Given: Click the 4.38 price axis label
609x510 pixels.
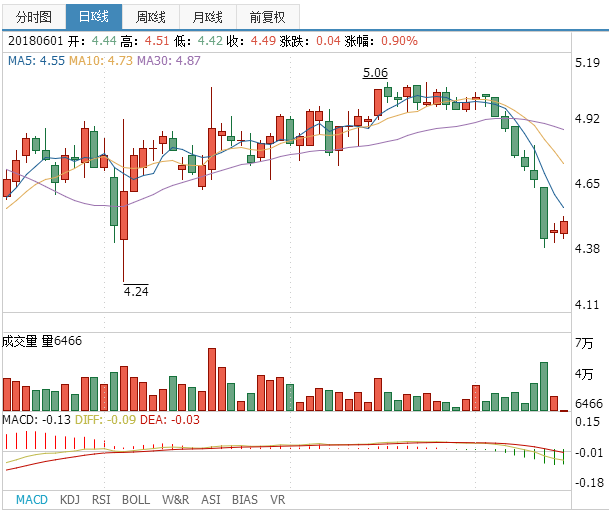Looking at the screenshot, I should pos(587,248).
